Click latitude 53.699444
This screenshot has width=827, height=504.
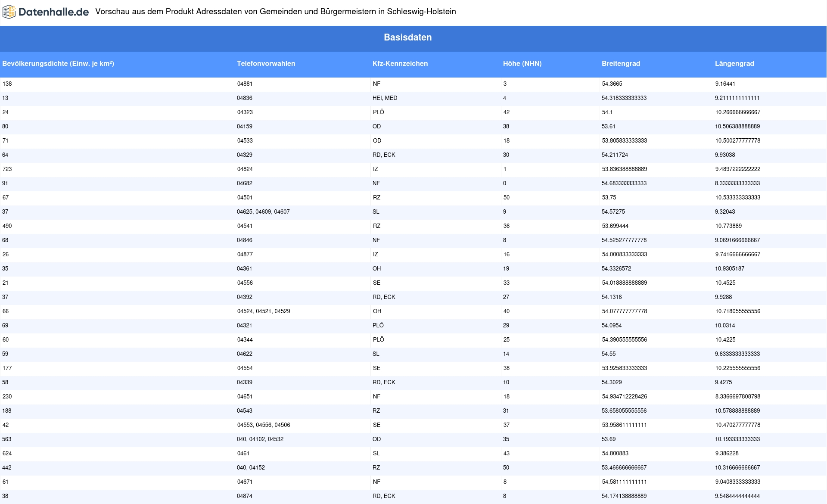coord(615,226)
